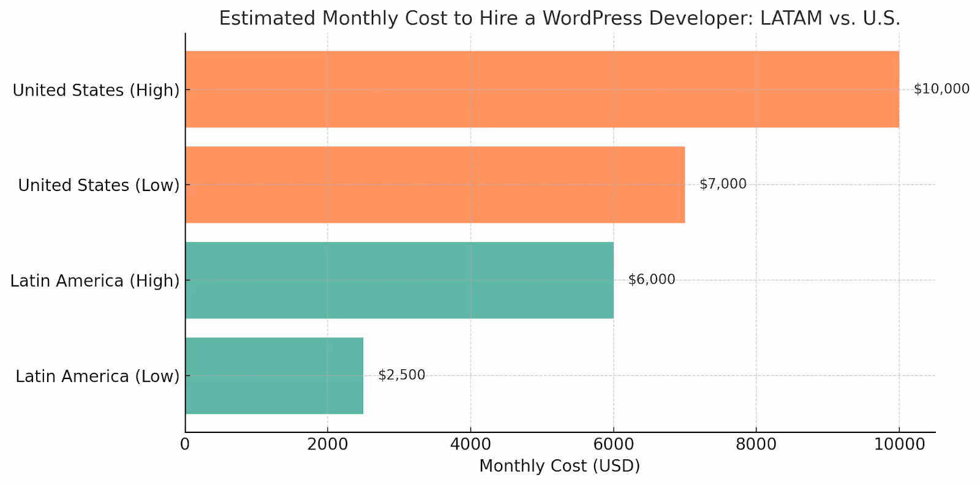Viewport: 980px width, 485px height.
Task: Select the United States (High) axis label
Action: click(96, 90)
